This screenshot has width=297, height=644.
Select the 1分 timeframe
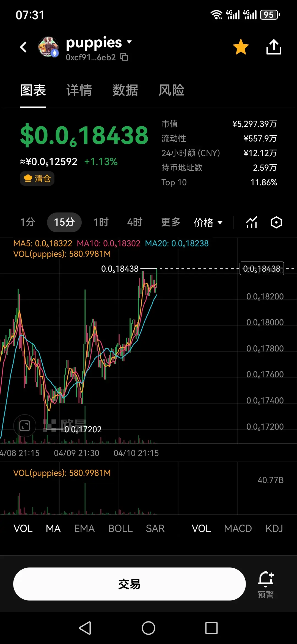(x=28, y=222)
